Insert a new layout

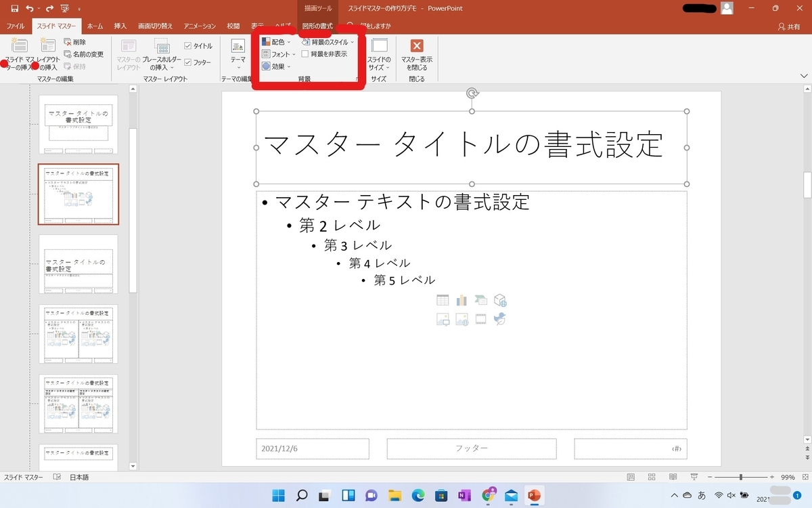tap(48, 54)
